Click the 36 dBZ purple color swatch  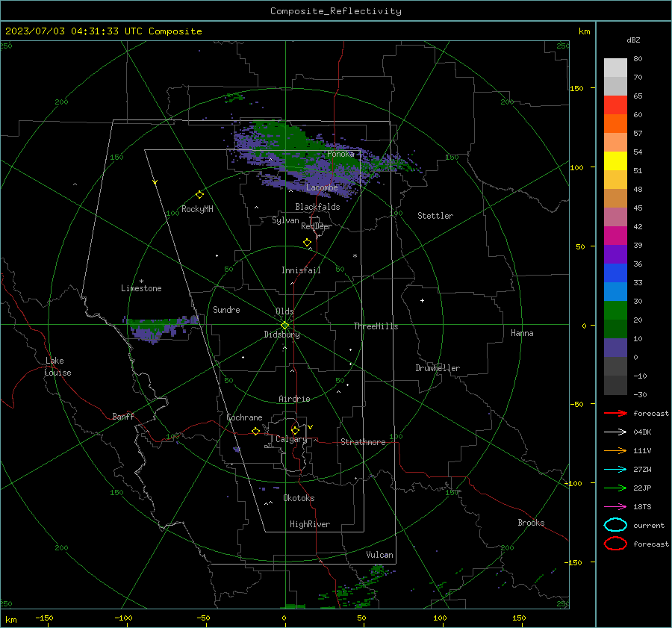tap(615, 254)
